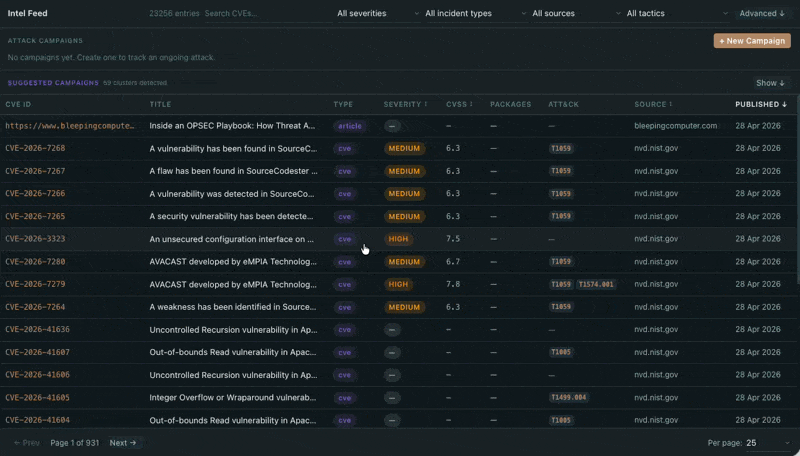Go to the Next page
800x456 pixels.
pyautogui.click(x=123, y=443)
